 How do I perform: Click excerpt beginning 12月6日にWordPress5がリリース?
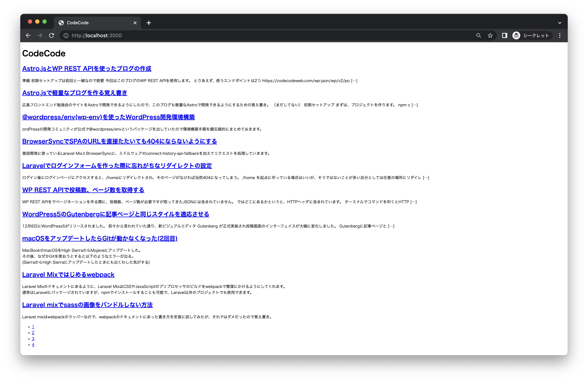208,226
